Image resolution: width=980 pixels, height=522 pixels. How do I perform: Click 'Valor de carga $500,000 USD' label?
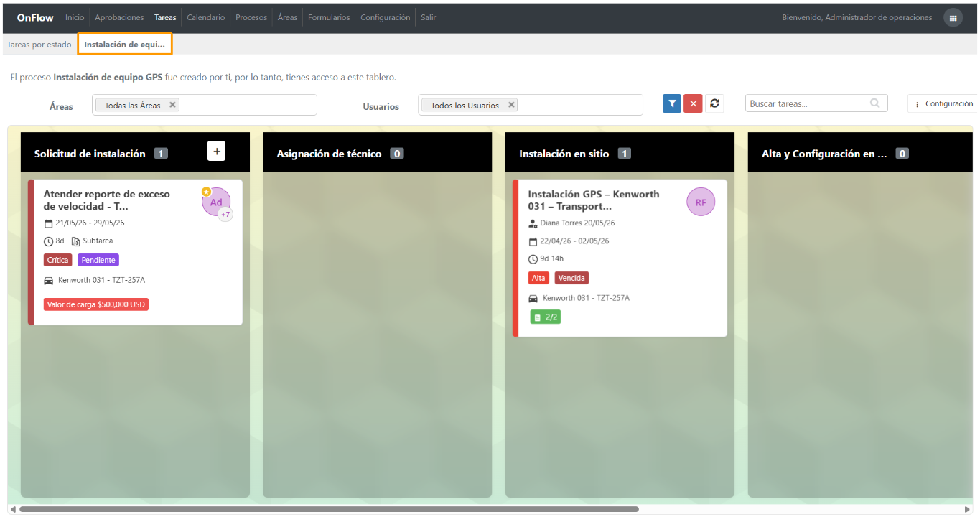point(96,304)
